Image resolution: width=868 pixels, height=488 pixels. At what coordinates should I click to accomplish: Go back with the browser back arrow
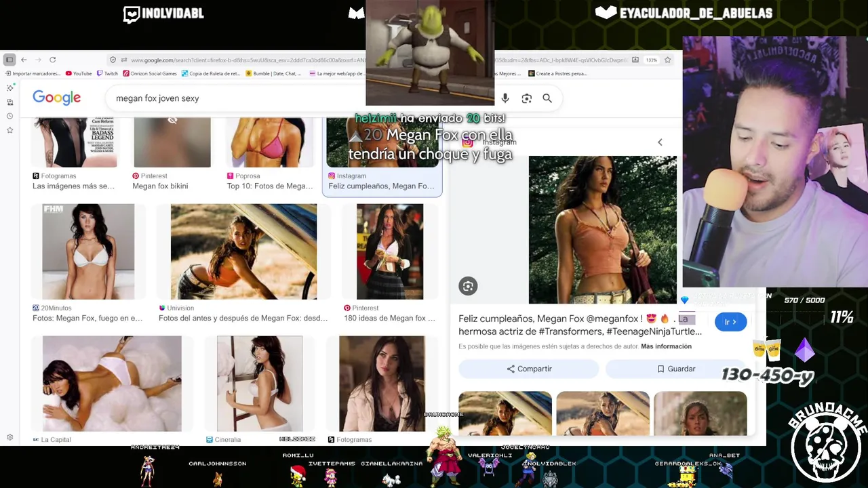(24, 60)
